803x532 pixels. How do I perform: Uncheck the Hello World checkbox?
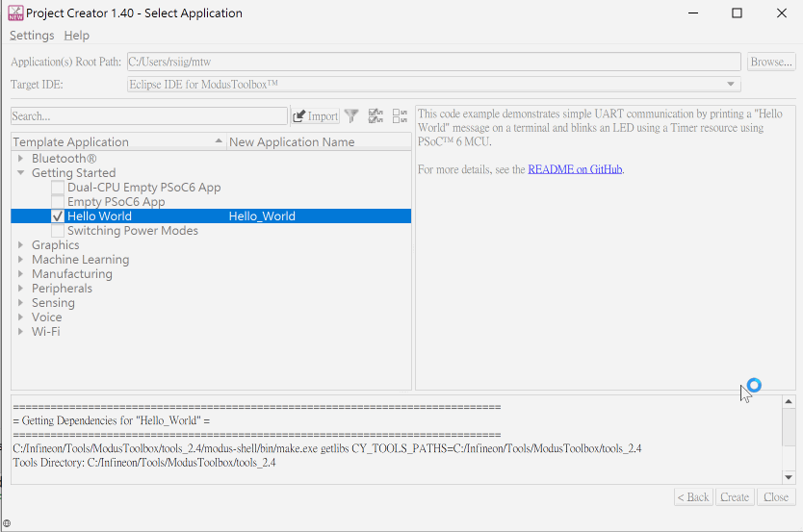tap(58, 216)
